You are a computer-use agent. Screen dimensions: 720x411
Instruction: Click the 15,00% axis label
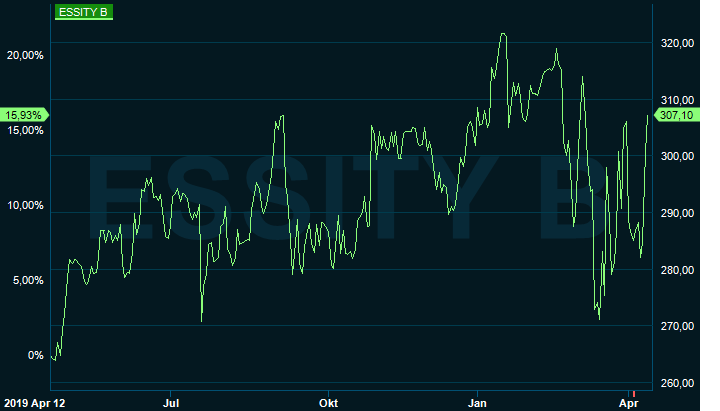[x=25, y=130]
